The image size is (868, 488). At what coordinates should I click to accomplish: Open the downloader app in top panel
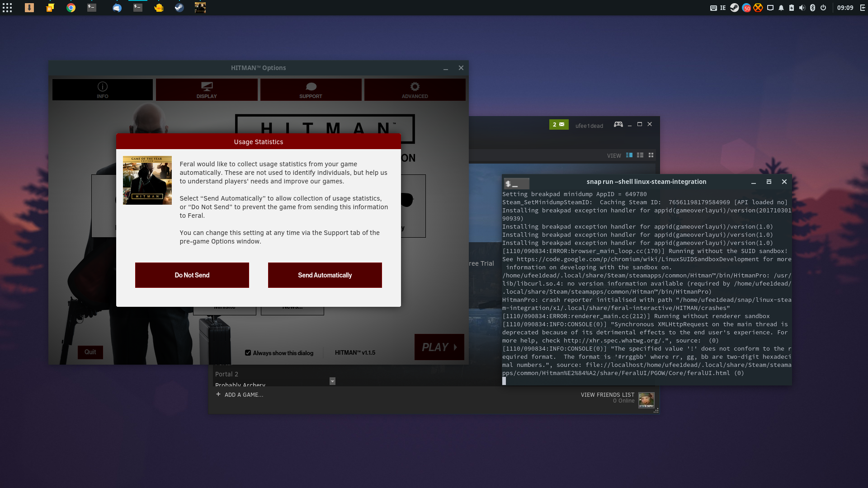coord(29,8)
